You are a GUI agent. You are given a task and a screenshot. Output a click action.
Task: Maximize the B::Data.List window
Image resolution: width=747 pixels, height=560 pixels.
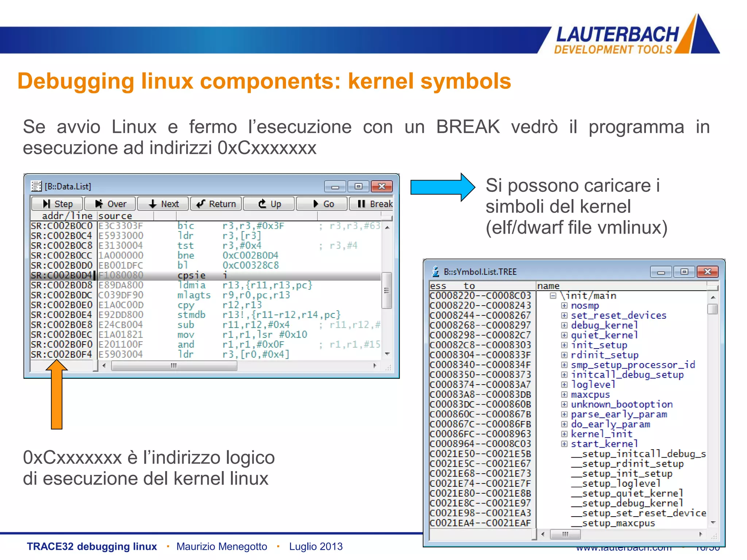pos(358,186)
